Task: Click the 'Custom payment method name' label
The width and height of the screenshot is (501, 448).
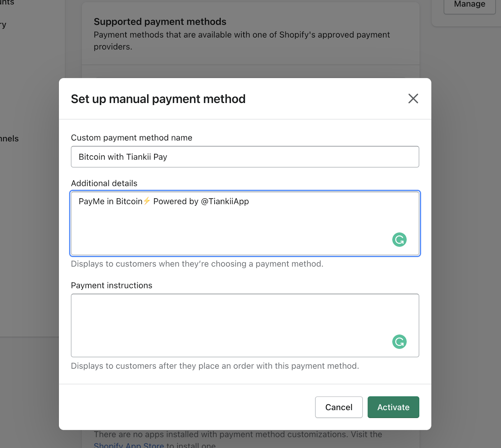Action: click(x=132, y=138)
